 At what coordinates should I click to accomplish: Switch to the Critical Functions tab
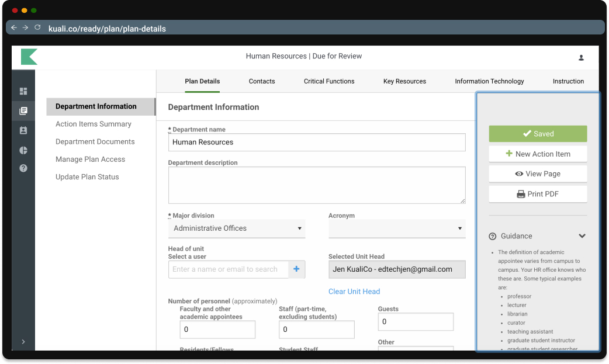pyautogui.click(x=329, y=81)
